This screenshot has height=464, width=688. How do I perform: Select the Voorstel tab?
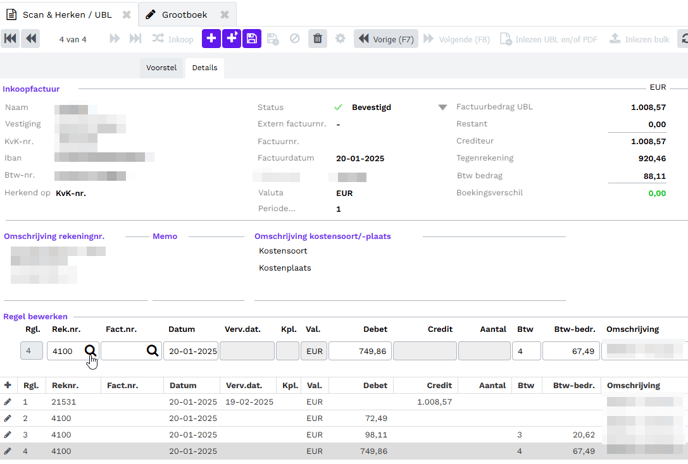point(161,68)
